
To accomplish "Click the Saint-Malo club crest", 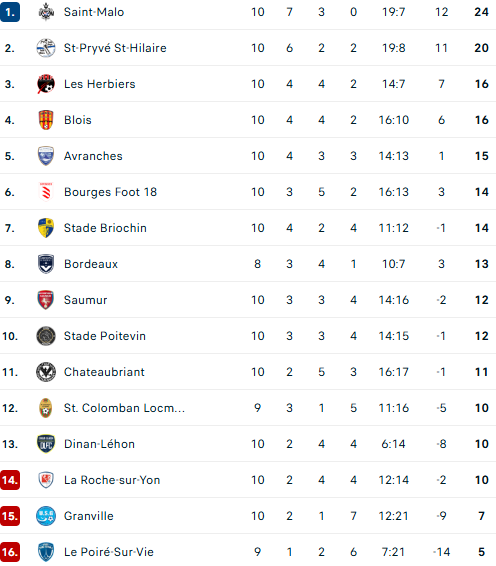I will [46, 12].
